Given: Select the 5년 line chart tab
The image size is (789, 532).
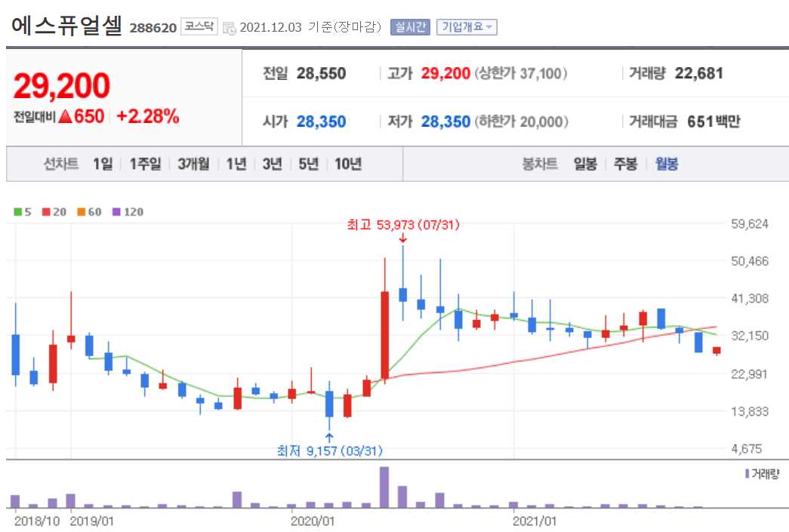Looking at the screenshot, I should (309, 164).
